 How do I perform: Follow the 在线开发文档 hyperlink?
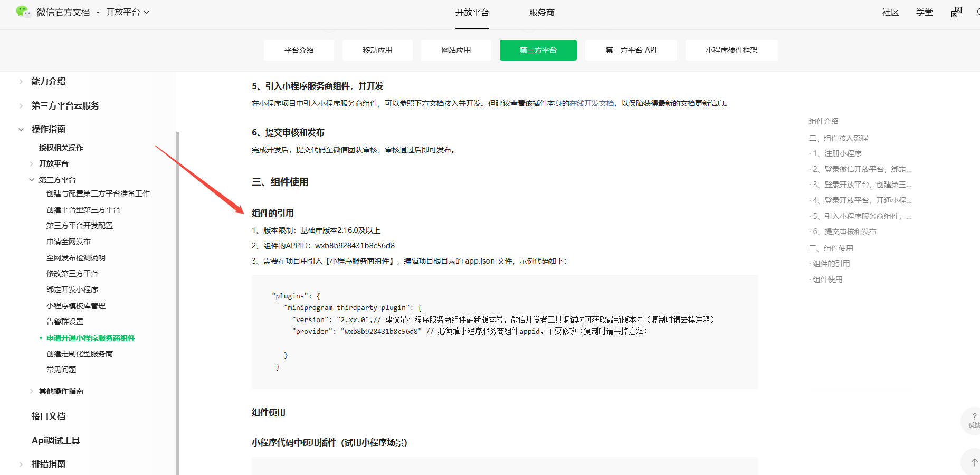[592, 103]
